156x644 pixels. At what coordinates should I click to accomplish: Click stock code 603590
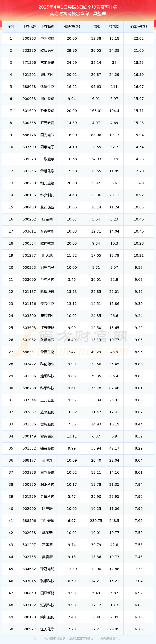[x=29, y=316]
